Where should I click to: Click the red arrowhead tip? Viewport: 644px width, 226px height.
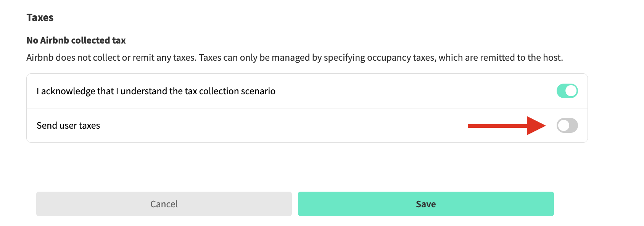click(x=543, y=126)
